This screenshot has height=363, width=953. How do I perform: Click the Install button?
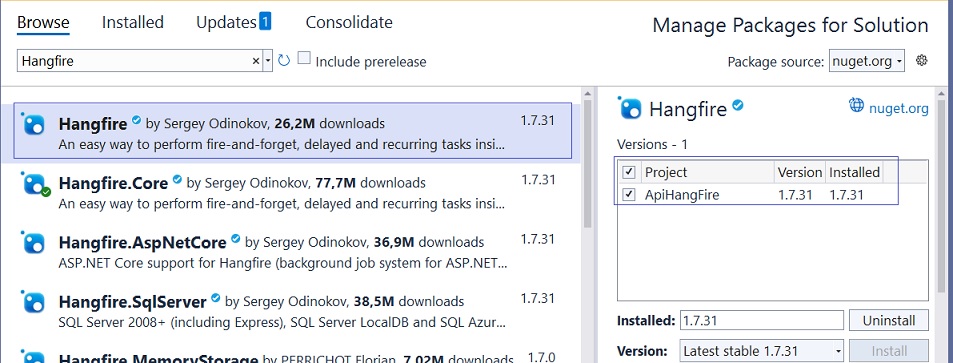point(889,351)
